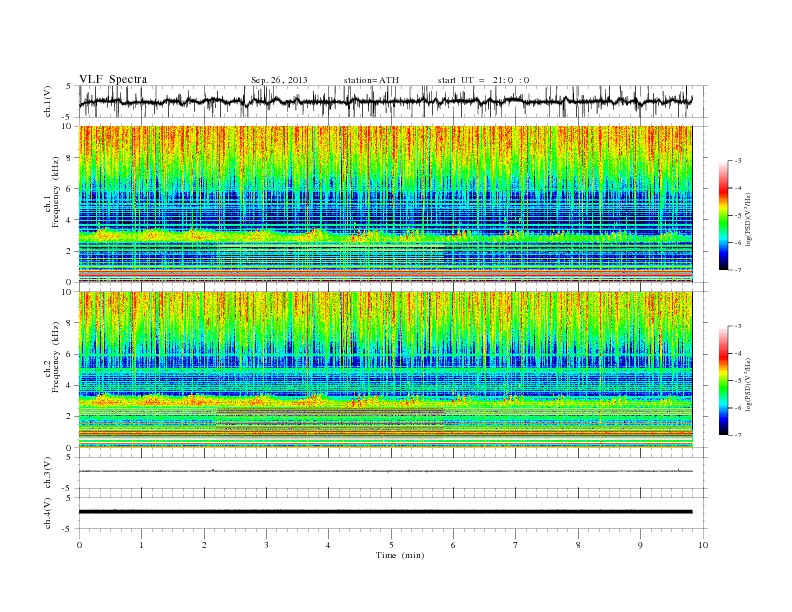
Task: Click time-axis tick label '6'
Action: pyautogui.click(x=453, y=545)
